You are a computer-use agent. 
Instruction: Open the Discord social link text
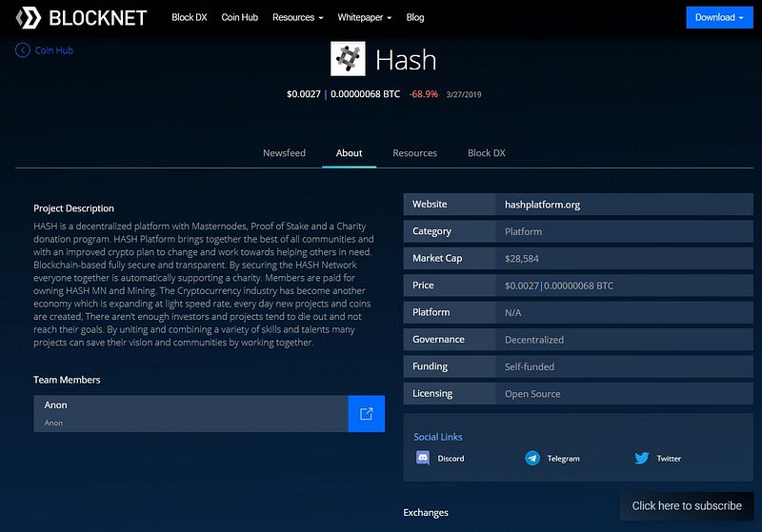coord(451,458)
